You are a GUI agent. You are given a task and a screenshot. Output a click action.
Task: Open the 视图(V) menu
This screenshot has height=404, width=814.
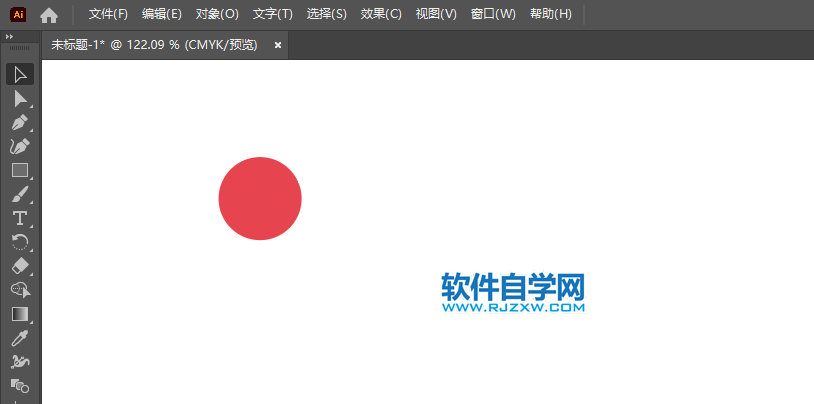pos(436,15)
